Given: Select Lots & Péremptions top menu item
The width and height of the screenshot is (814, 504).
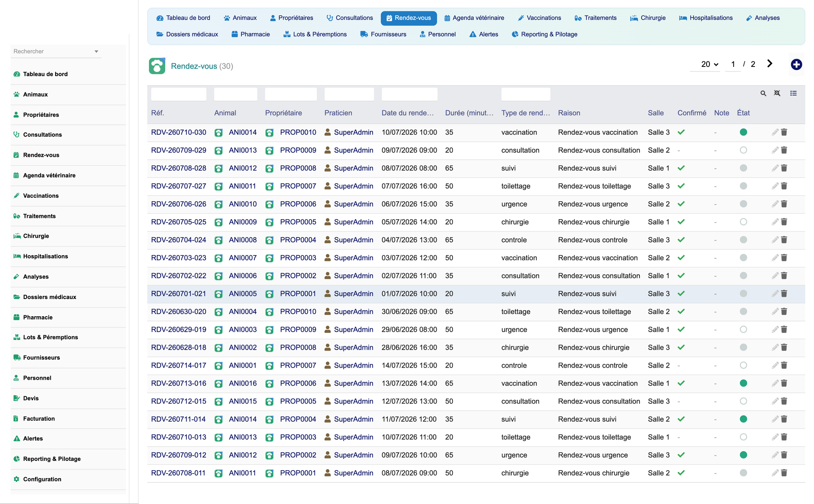Looking at the screenshot, I should (x=315, y=34).
